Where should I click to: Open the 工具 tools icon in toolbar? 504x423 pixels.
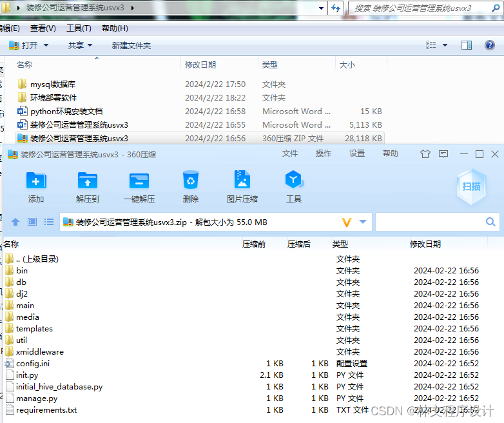294,179
